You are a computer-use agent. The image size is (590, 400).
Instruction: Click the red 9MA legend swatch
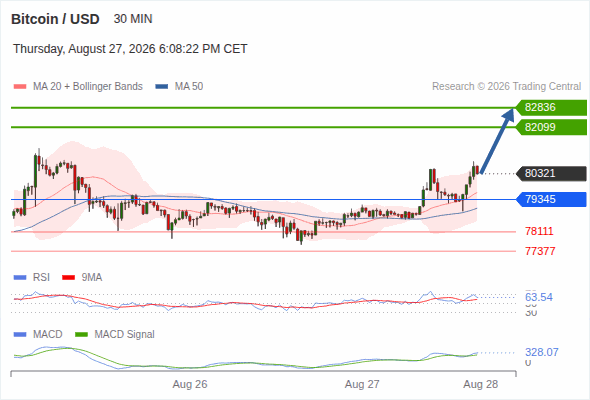pos(68,278)
